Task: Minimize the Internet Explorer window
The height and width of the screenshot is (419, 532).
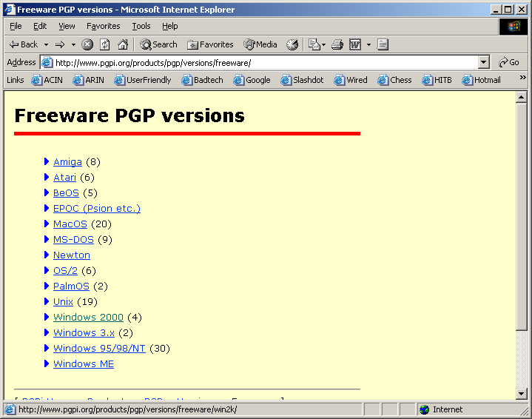Action: point(496,10)
